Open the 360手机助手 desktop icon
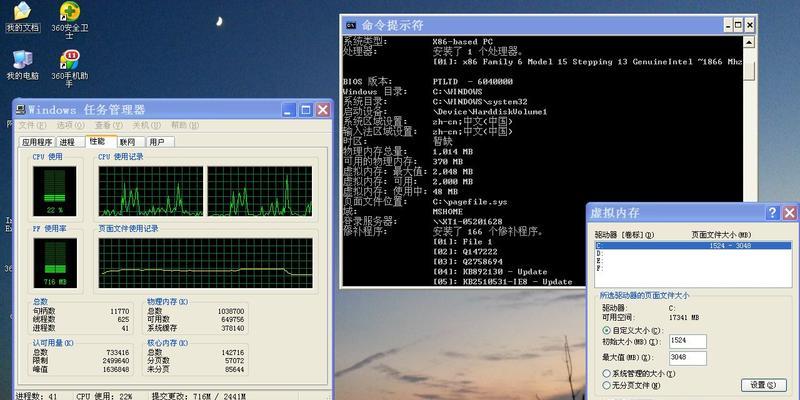 pos(69,68)
